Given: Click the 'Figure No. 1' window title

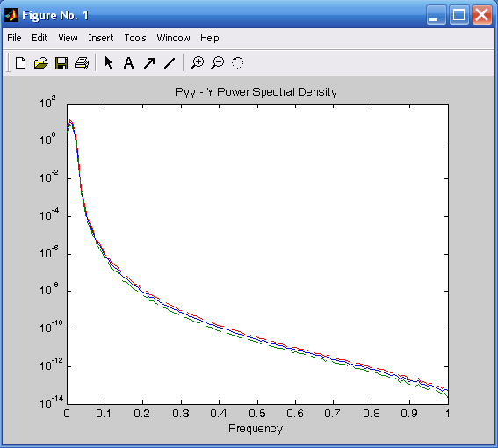Looking at the screenshot, I should click(x=55, y=15).
